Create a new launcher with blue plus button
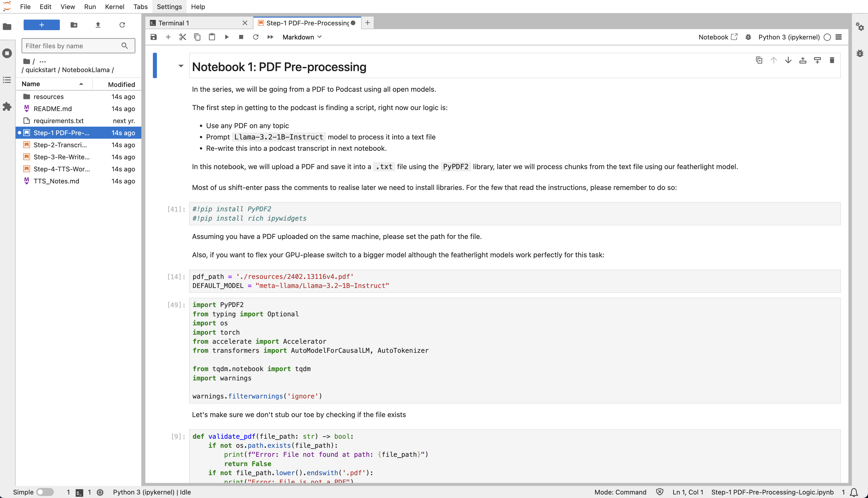Viewport: 868px width, 498px height. pyautogui.click(x=41, y=25)
